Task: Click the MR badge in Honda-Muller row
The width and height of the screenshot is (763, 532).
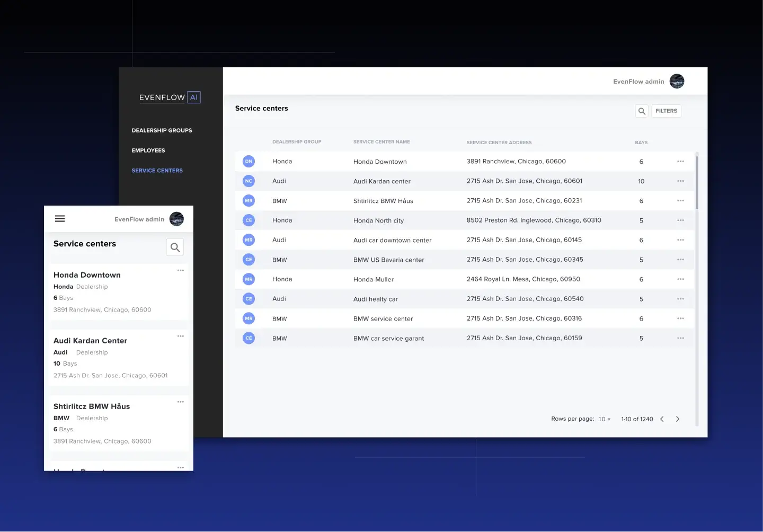Action: point(249,279)
